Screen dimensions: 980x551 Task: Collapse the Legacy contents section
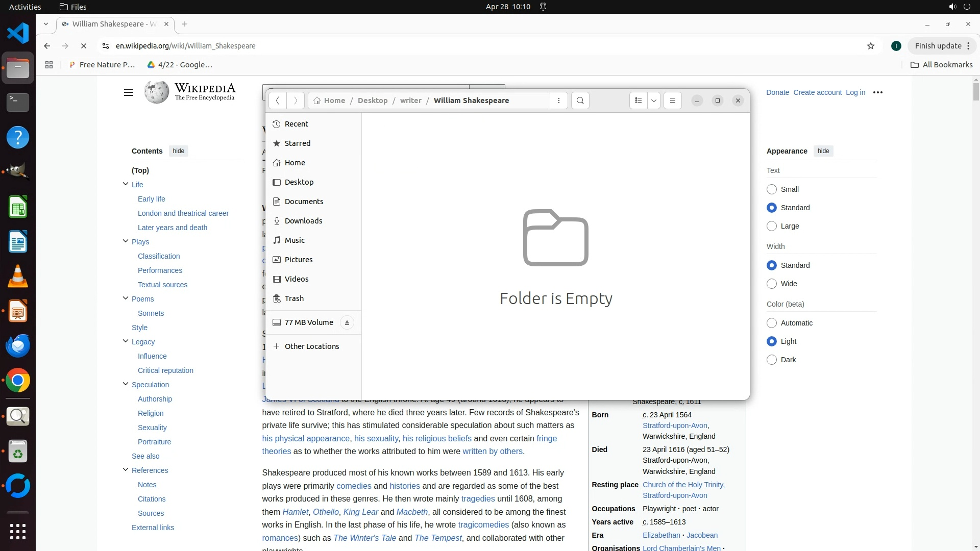(x=126, y=341)
